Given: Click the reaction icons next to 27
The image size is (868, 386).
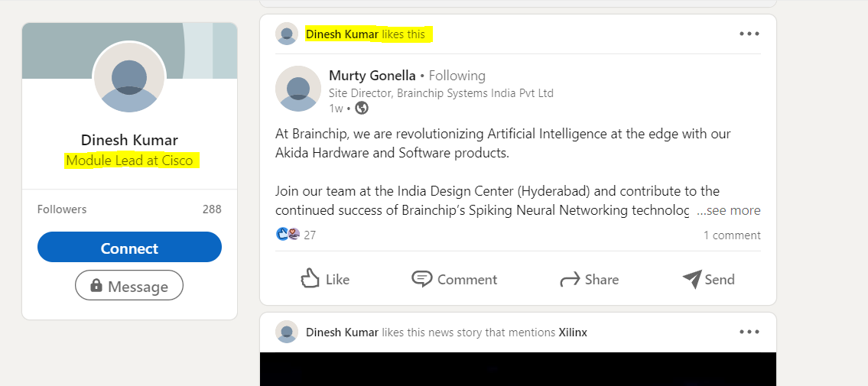Looking at the screenshot, I should 288,235.
